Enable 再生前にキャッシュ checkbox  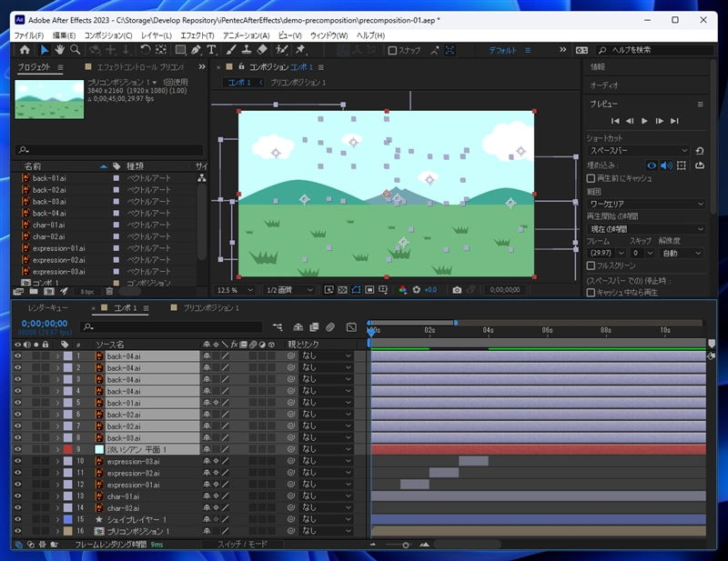(591, 178)
